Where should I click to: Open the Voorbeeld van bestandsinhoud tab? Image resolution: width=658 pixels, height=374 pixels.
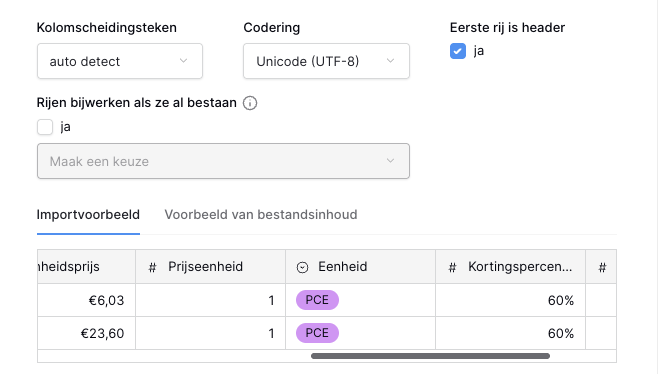coord(261,214)
